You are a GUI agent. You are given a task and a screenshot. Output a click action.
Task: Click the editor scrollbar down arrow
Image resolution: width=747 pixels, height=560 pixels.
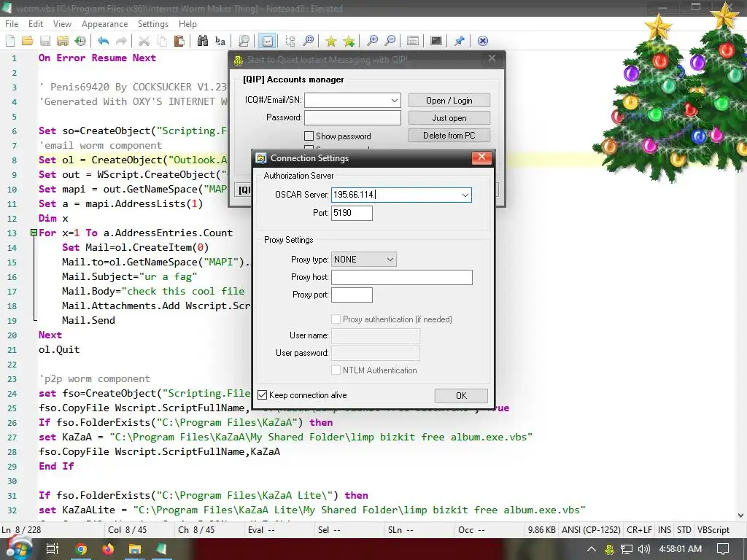tap(740, 516)
